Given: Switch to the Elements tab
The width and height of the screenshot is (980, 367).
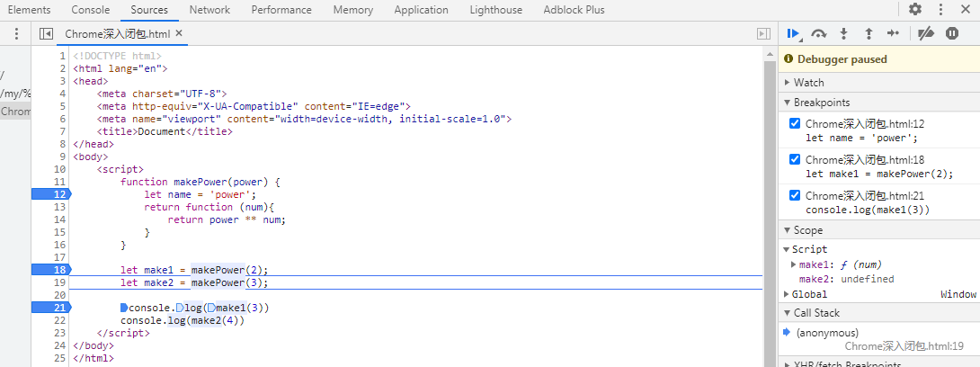Looking at the screenshot, I should (x=29, y=10).
